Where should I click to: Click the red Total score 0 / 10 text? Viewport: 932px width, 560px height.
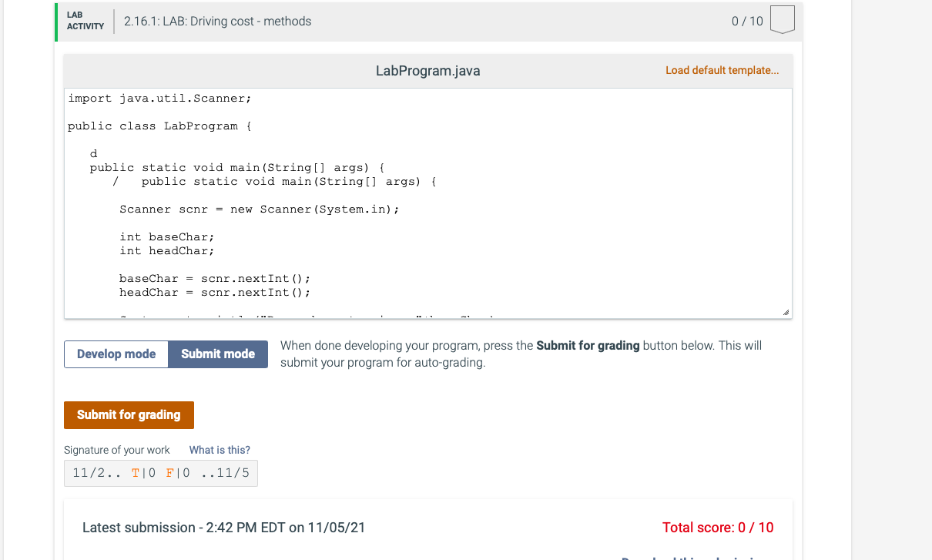click(x=718, y=528)
